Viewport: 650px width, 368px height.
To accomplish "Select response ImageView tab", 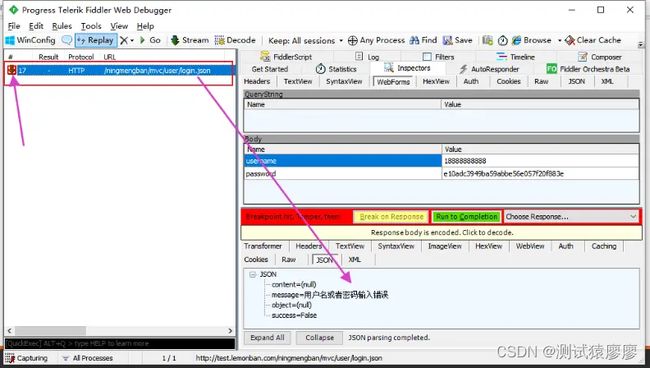I will click(445, 246).
